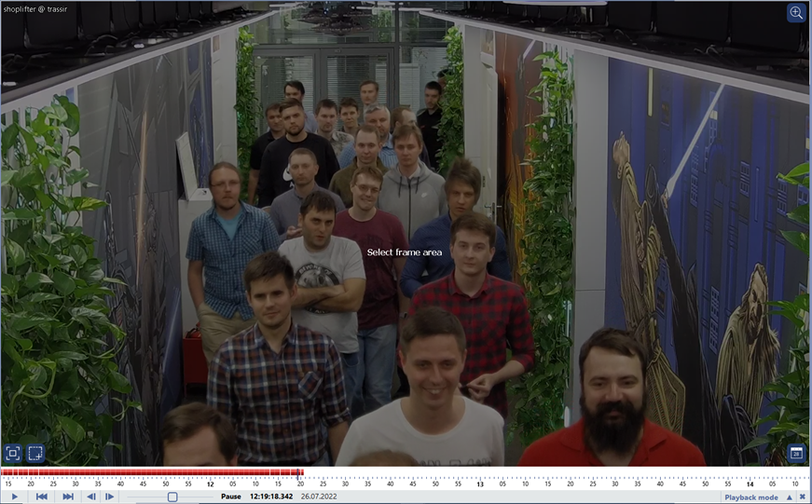
Task: Jump to previous recording fragment
Action: [x=42, y=497]
